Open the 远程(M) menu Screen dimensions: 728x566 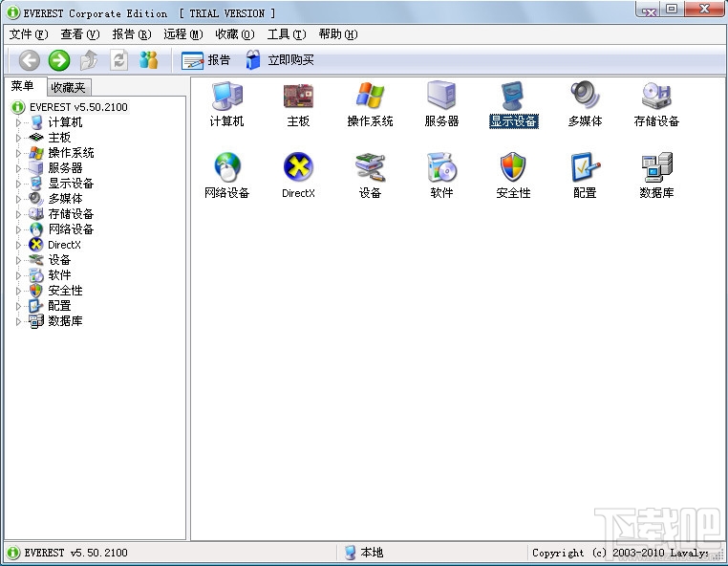coord(183,34)
